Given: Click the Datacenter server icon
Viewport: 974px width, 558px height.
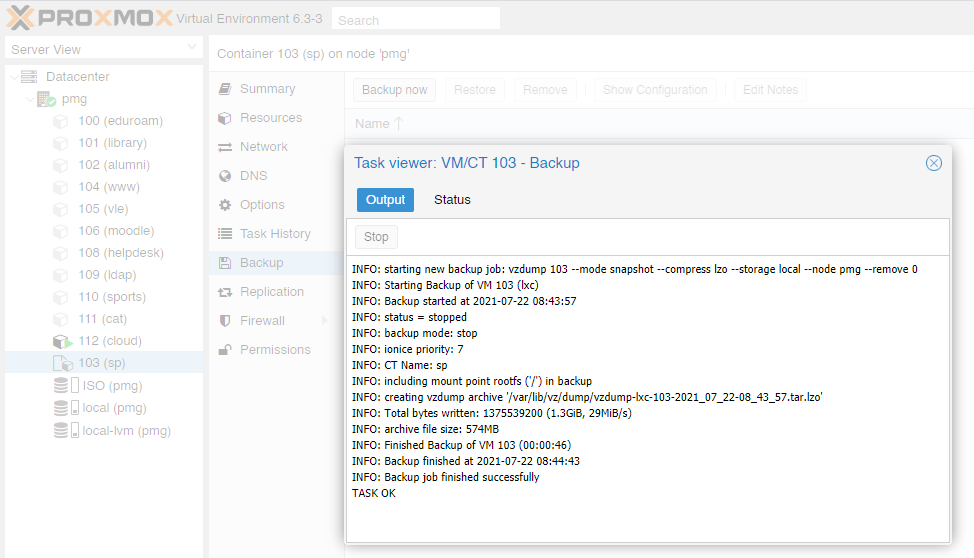Looking at the screenshot, I should pyautogui.click(x=29, y=76).
